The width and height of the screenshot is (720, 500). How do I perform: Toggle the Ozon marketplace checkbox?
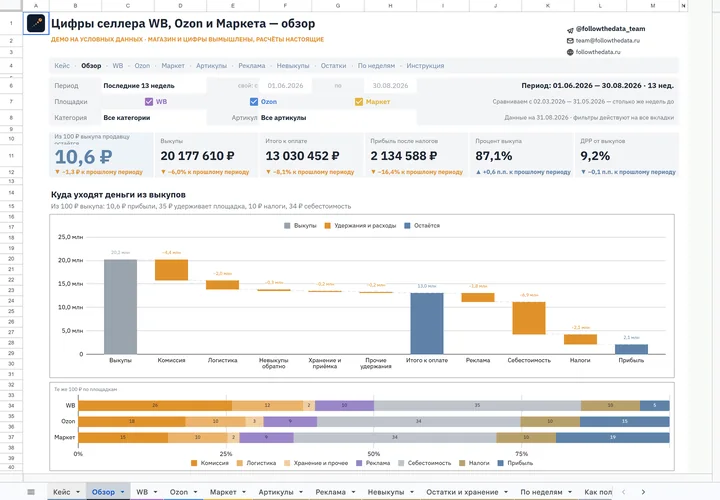point(254,101)
